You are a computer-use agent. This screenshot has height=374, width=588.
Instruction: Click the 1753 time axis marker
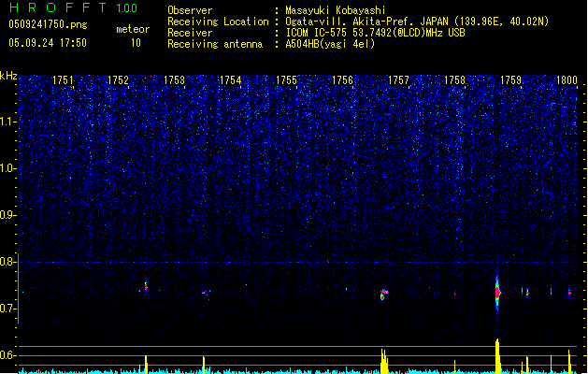(175, 80)
